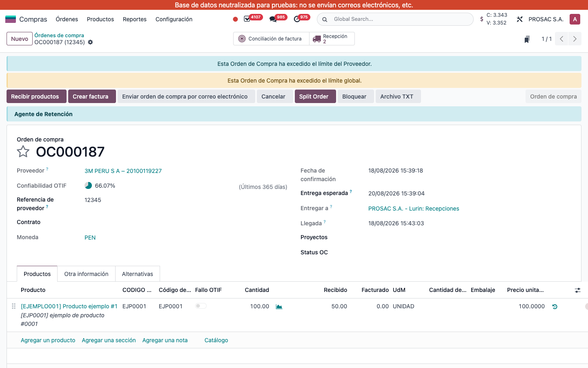This screenshot has width=588, height=368.
Task: Open optional columns settings icon in table
Action: click(x=577, y=290)
